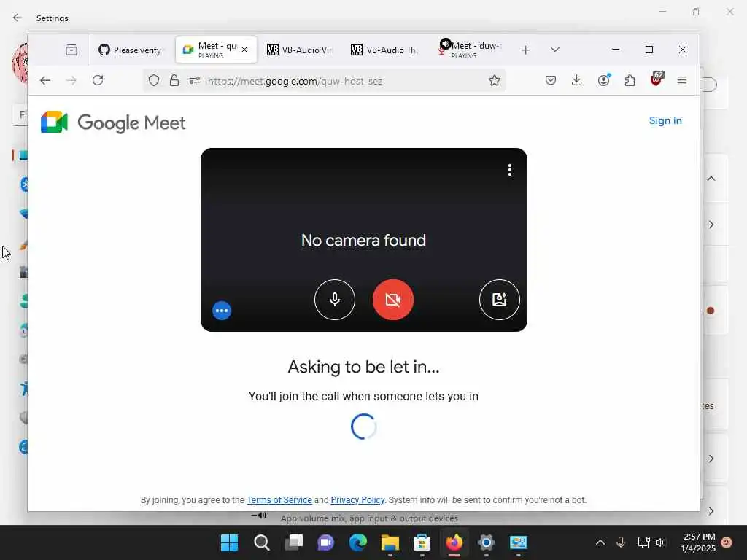Open taskbar Search
Image resolution: width=747 pixels, height=560 pixels.
click(x=262, y=542)
